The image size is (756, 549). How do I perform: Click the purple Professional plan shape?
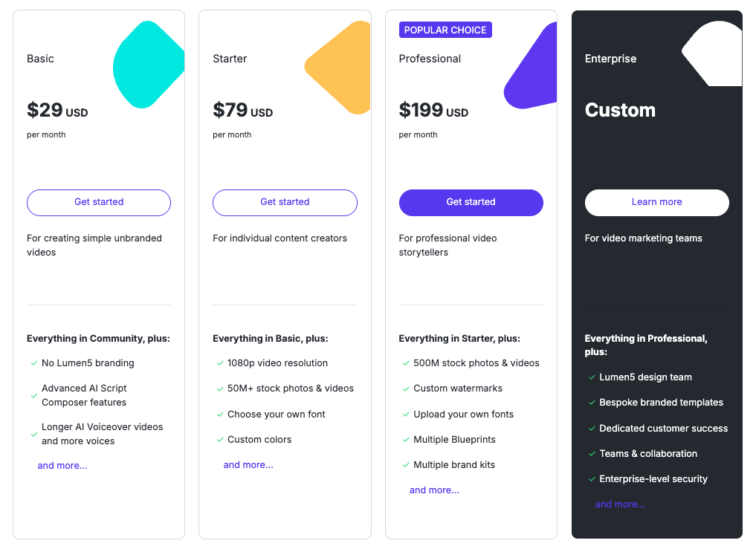530,65
